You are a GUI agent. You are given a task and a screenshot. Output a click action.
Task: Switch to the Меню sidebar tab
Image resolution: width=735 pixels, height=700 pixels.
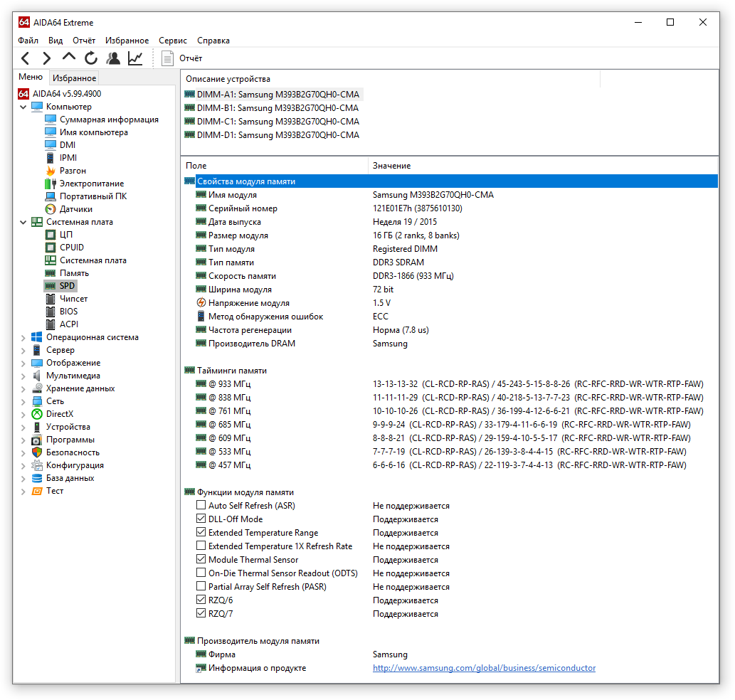pos(31,77)
